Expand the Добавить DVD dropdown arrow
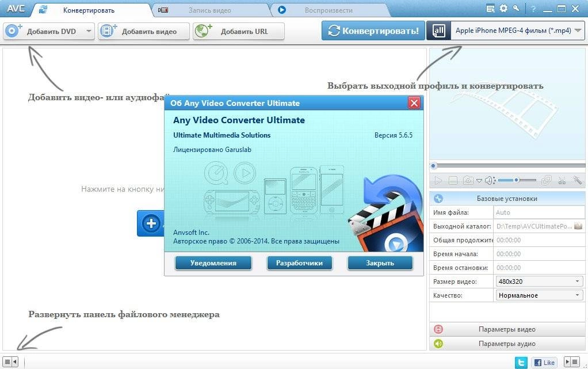This screenshot has height=369, width=588. point(89,31)
